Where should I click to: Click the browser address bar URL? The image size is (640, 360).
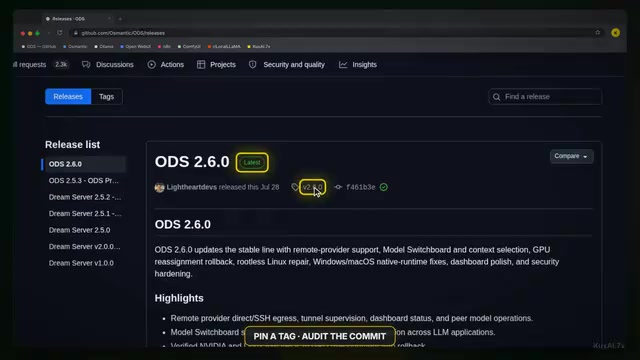[123, 33]
